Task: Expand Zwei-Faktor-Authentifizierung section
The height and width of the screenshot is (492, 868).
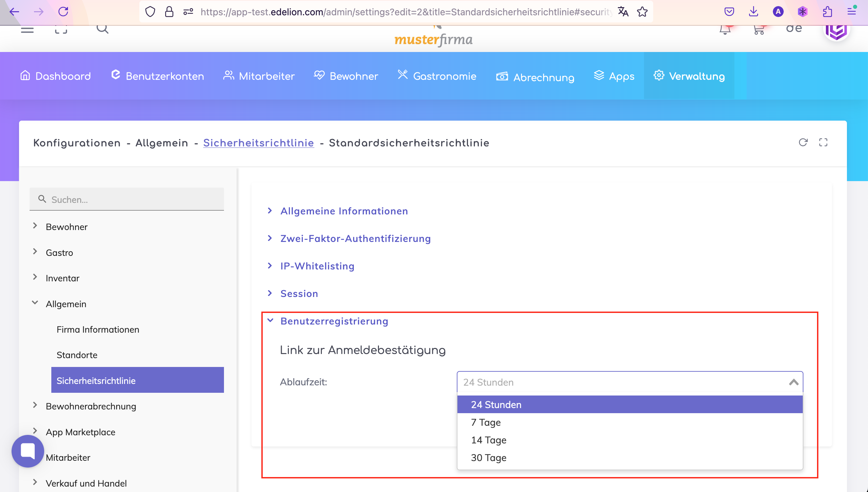Action: click(x=355, y=239)
